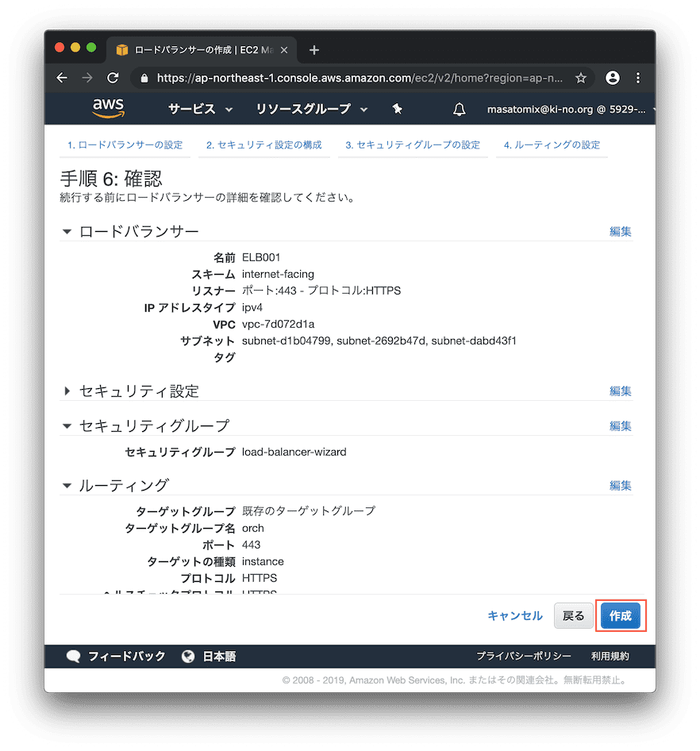Go to step 4. ルーティングの設定 tab
The image size is (700, 751).
(x=552, y=144)
